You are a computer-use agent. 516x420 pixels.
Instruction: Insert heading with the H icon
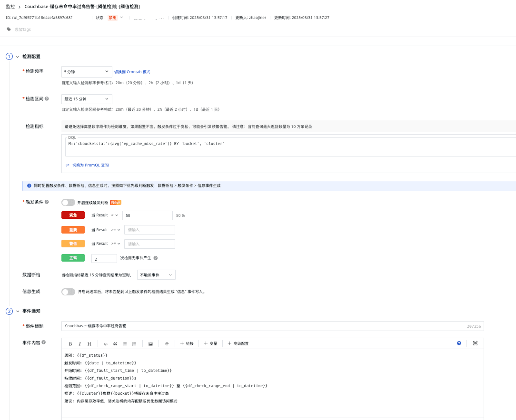coord(89,344)
